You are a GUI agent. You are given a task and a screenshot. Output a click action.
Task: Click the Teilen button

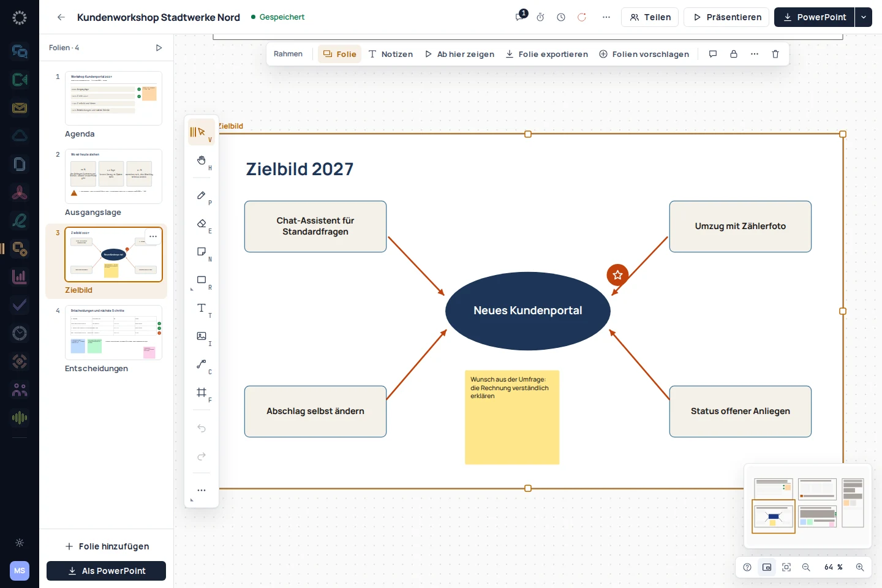[650, 17]
